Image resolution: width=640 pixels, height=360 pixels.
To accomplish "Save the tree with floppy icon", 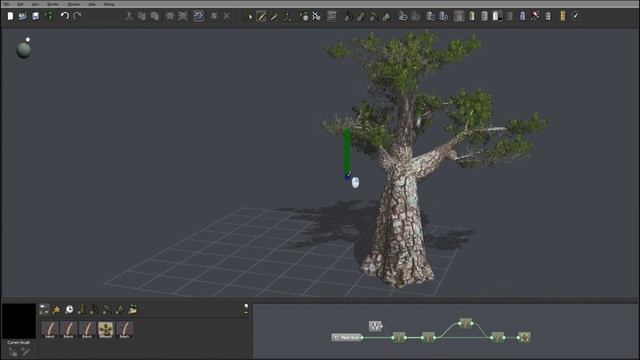I will (x=36, y=16).
